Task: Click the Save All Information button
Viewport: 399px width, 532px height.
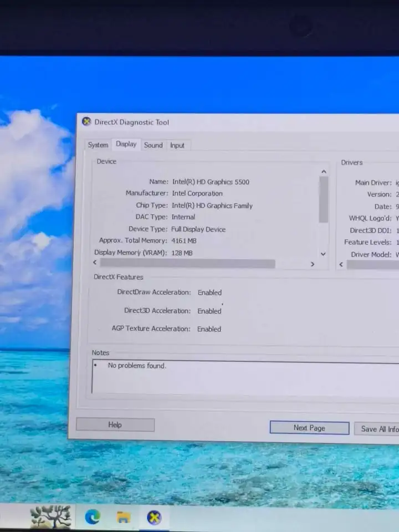Action: [377, 429]
